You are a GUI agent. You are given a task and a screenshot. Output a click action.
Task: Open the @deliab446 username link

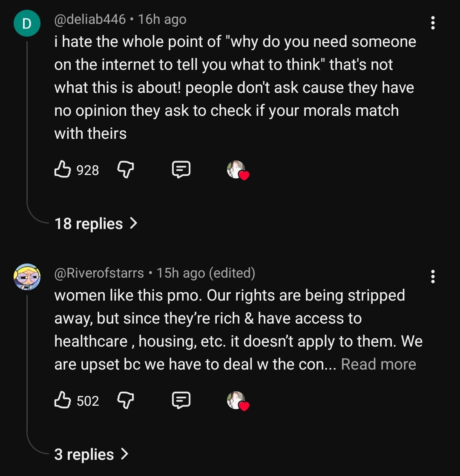click(90, 20)
